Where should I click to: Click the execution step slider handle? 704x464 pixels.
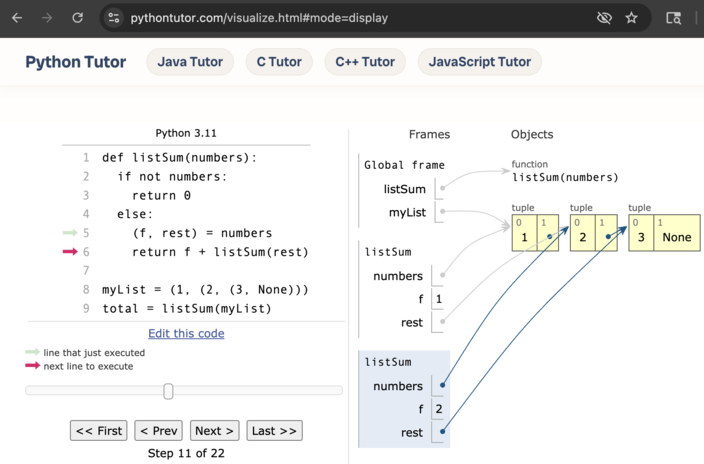pyautogui.click(x=168, y=391)
